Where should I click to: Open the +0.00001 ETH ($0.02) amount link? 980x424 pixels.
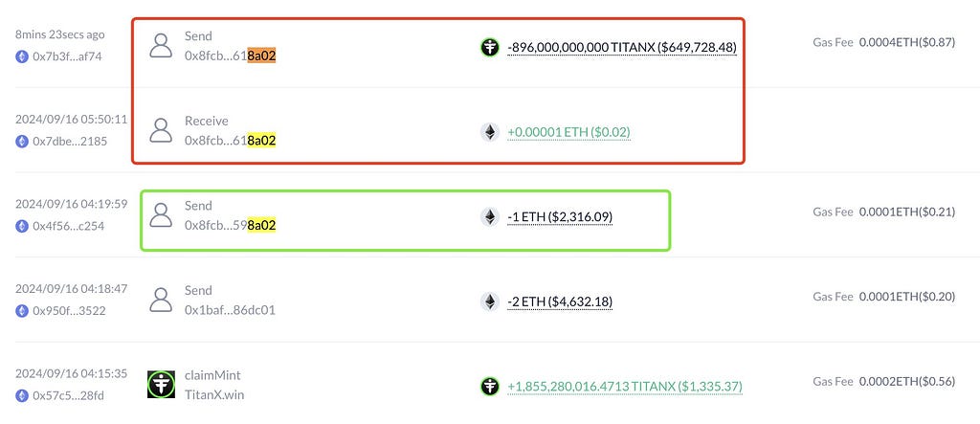[x=568, y=133]
